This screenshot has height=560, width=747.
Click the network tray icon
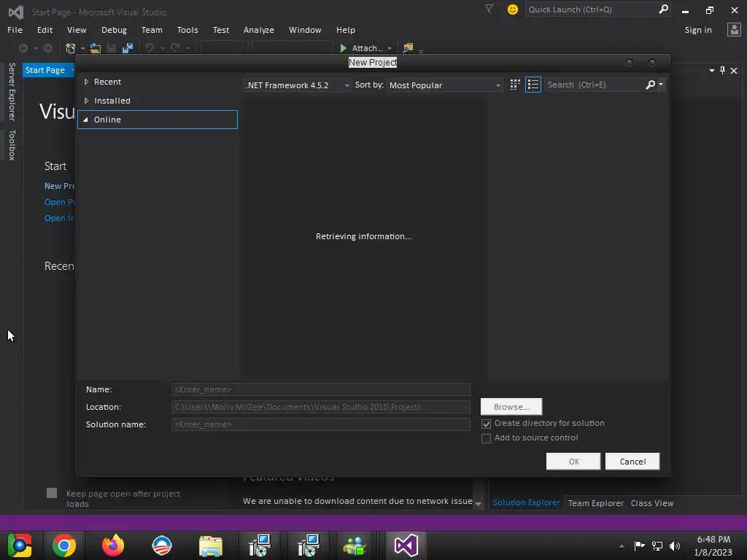click(657, 545)
